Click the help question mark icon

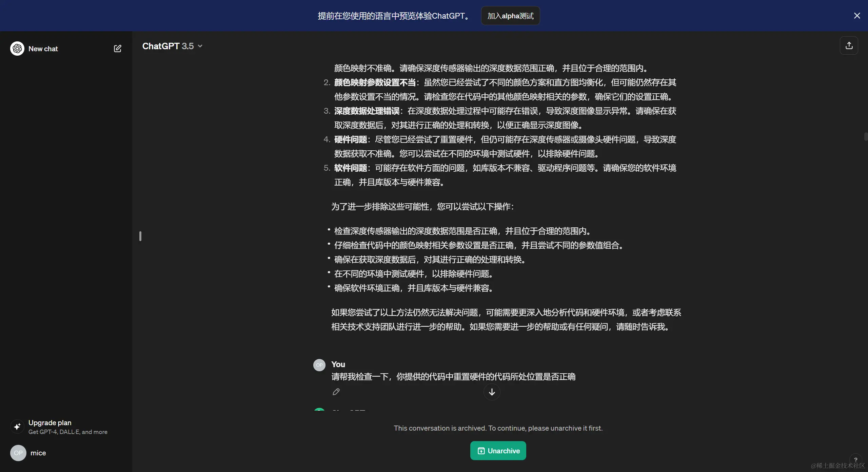click(855, 459)
